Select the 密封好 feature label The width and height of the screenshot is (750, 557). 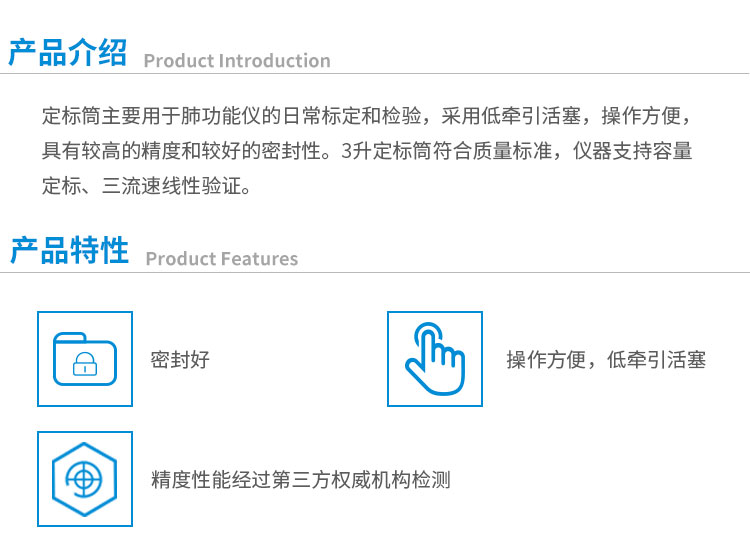tap(180, 360)
